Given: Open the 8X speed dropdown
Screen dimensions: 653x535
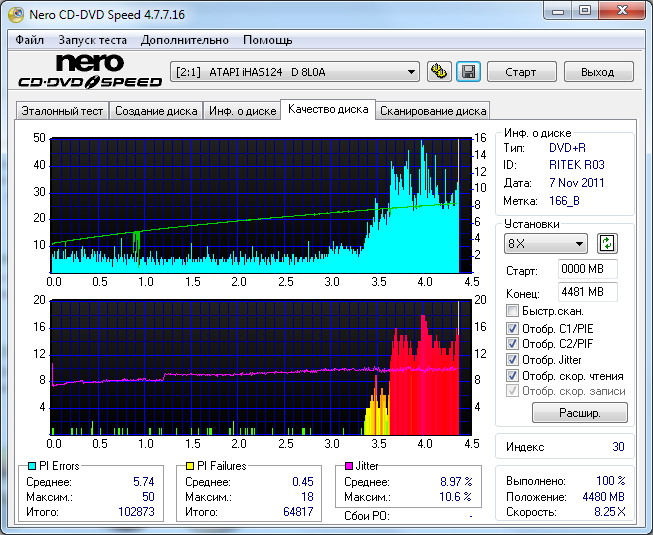Looking at the screenshot, I should pyautogui.click(x=546, y=244).
